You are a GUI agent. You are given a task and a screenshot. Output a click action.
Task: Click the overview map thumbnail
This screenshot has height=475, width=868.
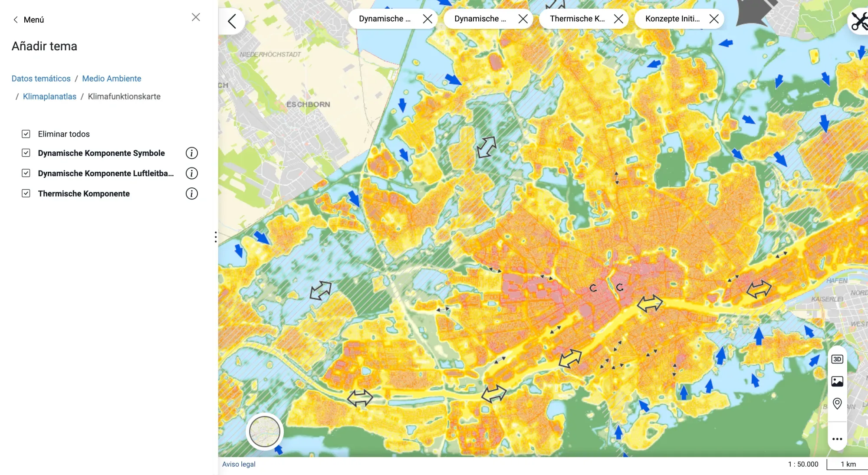tap(265, 432)
